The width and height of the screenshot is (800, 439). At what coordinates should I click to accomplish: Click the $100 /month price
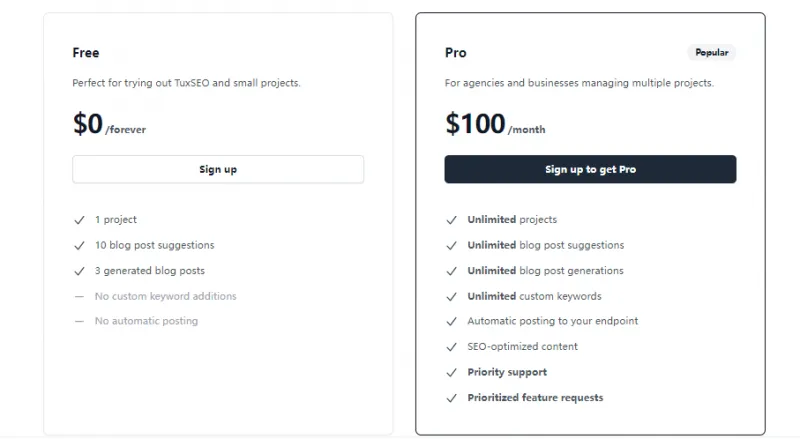tap(495, 125)
